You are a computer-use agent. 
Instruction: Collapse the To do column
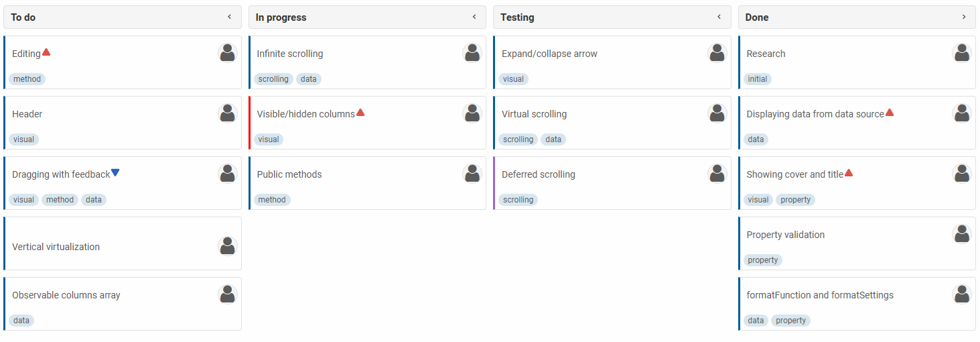[x=230, y=17]
